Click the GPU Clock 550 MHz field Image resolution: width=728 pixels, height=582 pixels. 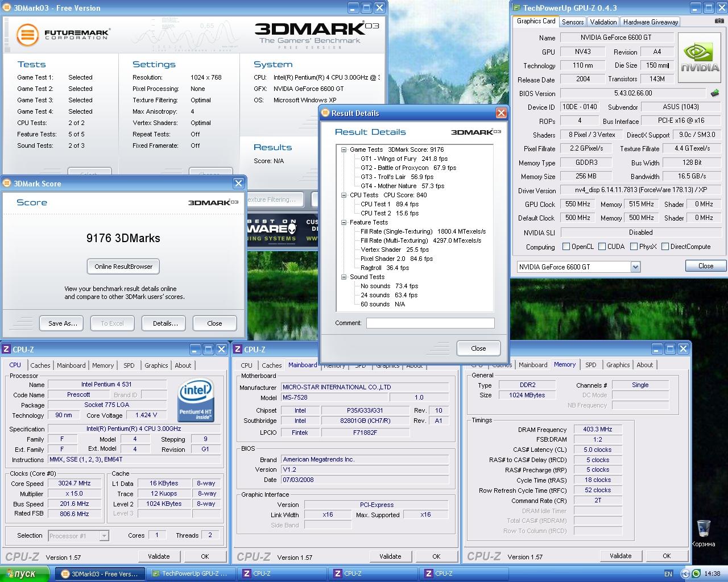pos(577,204)
